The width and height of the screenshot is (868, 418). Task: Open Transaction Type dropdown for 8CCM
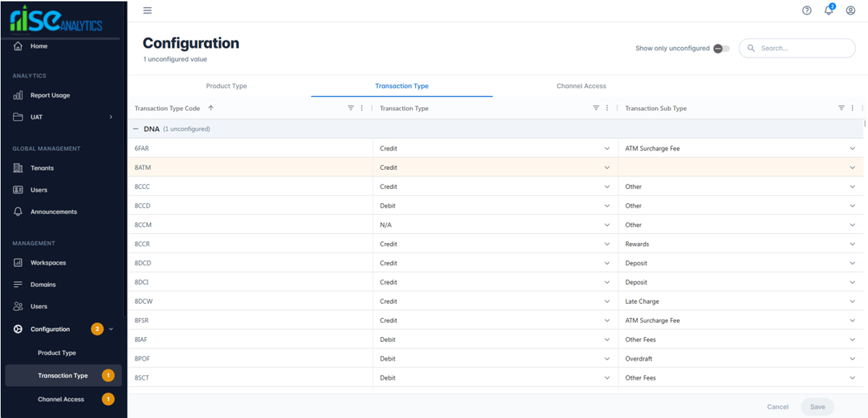(606, 225)
